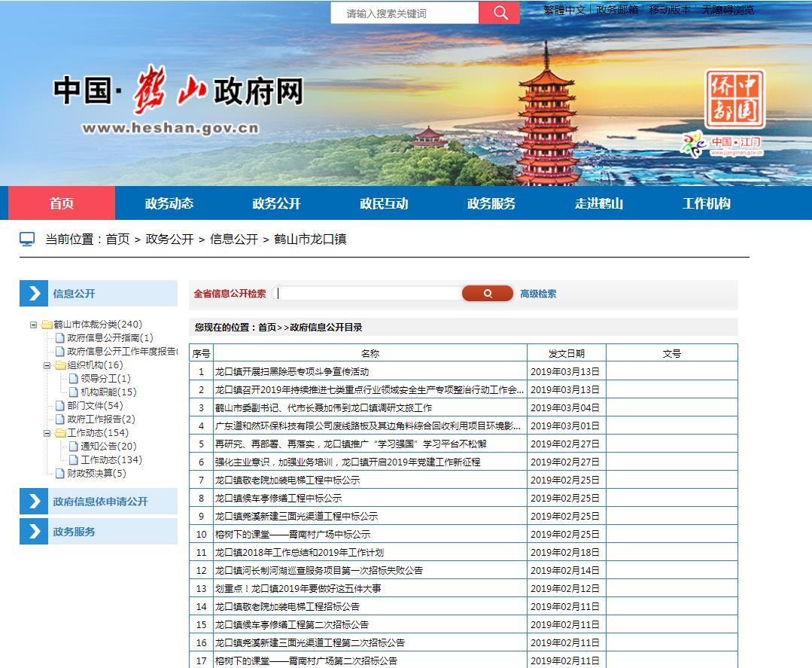Open 高级检索 advanced search link
812x668 pixels.
pos(538,294)
